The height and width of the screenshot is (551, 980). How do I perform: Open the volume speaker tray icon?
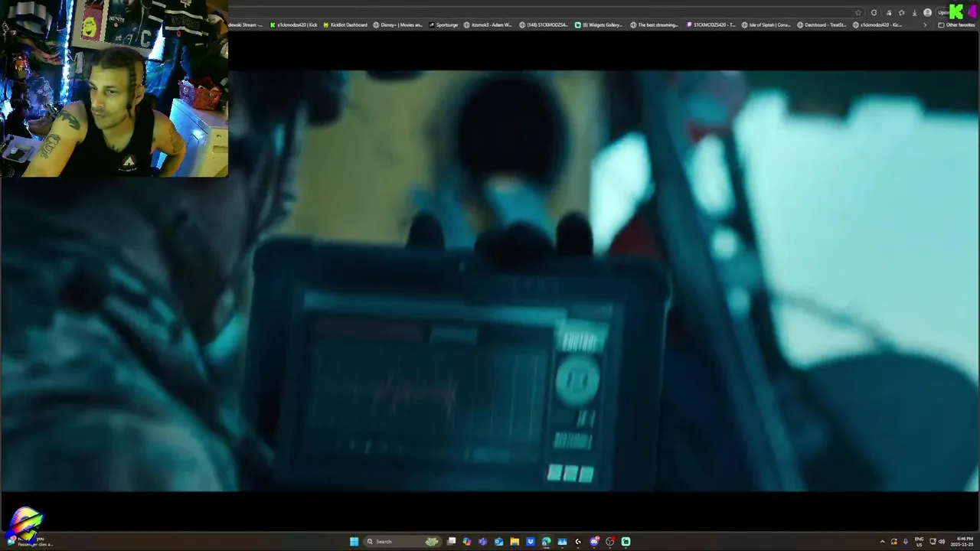(942, 542)
